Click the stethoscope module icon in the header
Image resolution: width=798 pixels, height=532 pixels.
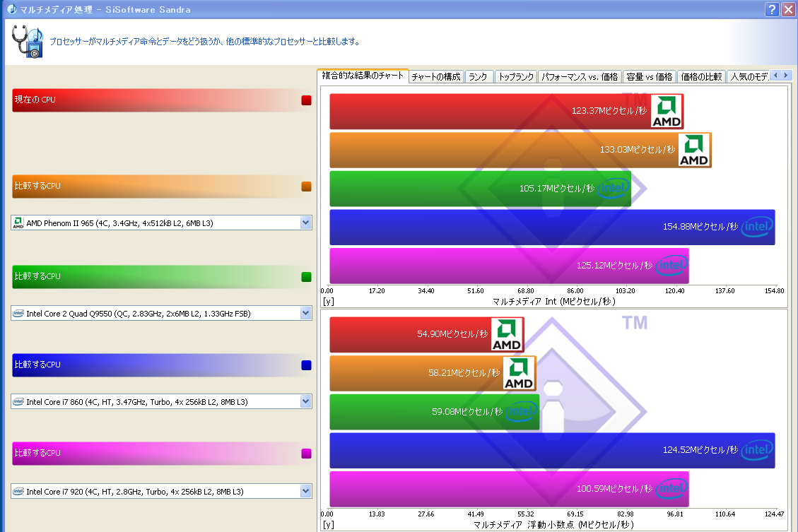[28, 41]
